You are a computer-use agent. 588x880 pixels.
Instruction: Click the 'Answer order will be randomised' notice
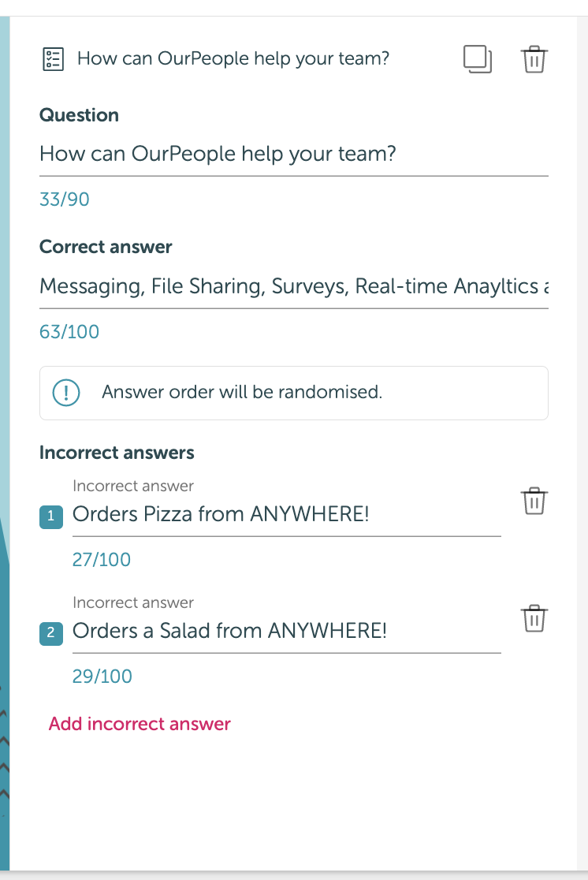(x=293, y=393)
